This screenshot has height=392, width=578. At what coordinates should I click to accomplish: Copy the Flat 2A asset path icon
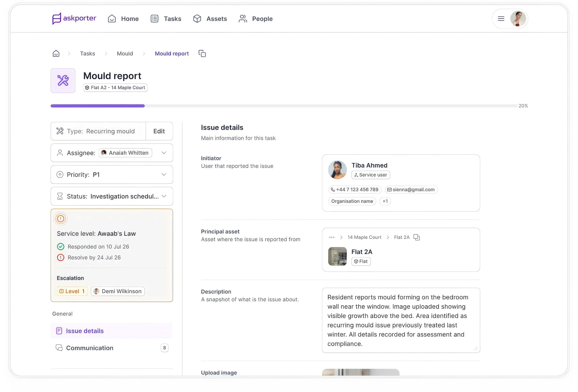click(x=417, y=237)
